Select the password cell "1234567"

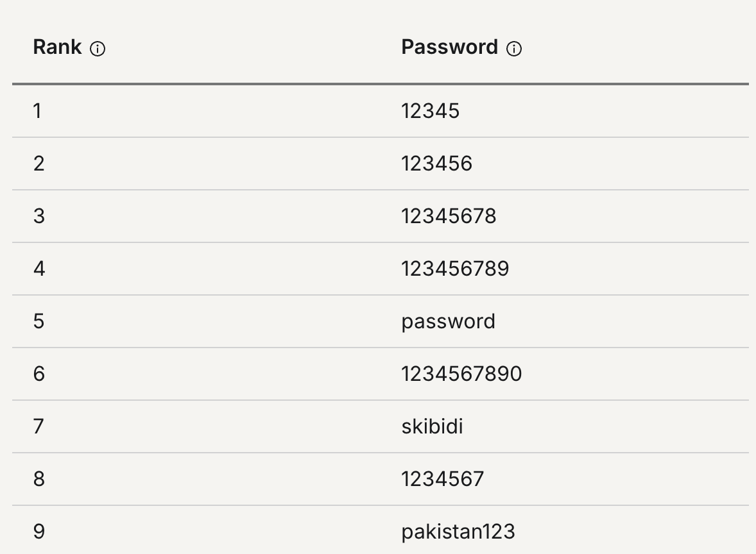click(443, 479)
